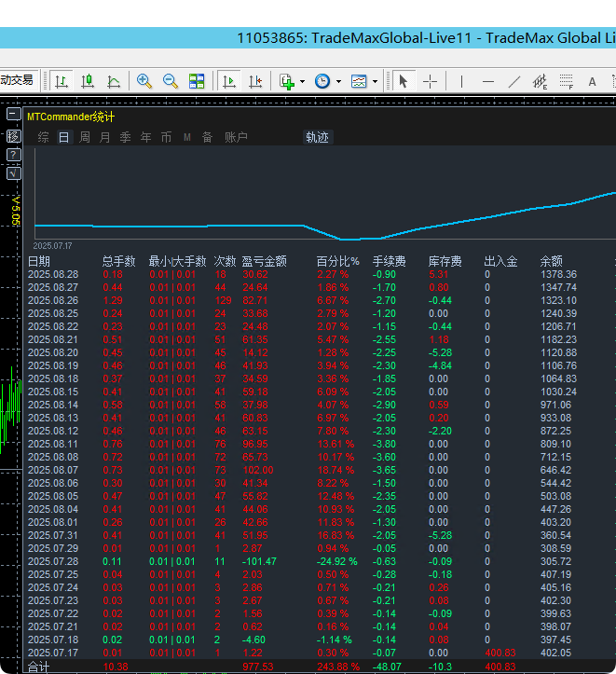Viewport: 616px width, 674px height.
Task: Click the 盈亏金额 column header
Action: pos(264,261)
